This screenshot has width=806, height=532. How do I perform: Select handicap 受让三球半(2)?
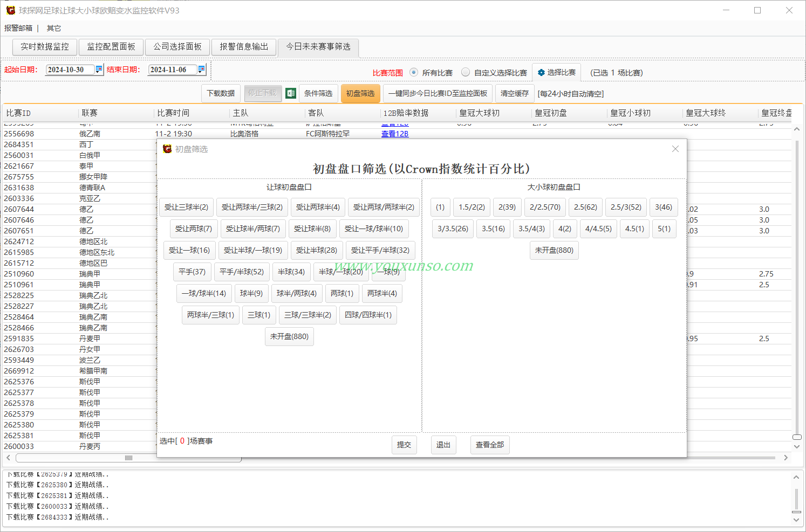[x=186, y=207]
